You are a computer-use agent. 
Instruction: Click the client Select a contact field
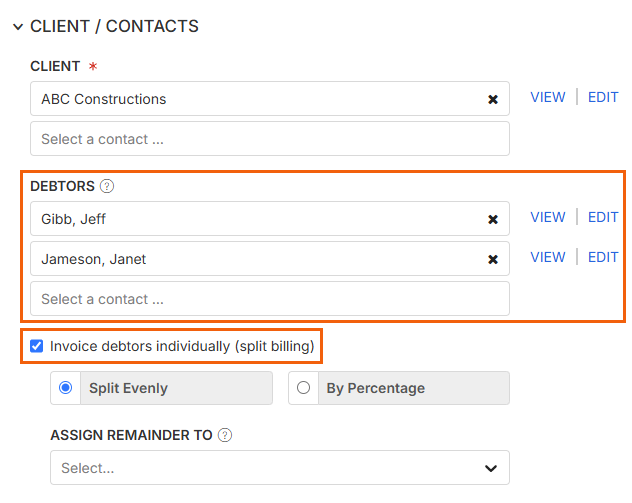tap(270, 139)
